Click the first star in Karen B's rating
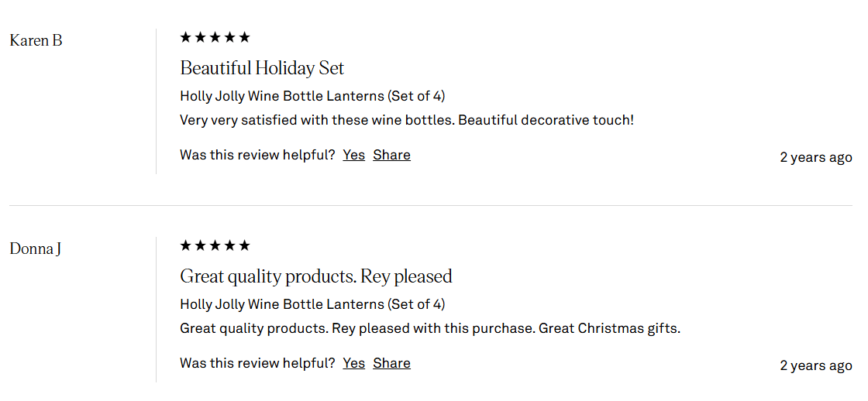The height and width of the screenshot is (401, 868). (x=186, y=37)
